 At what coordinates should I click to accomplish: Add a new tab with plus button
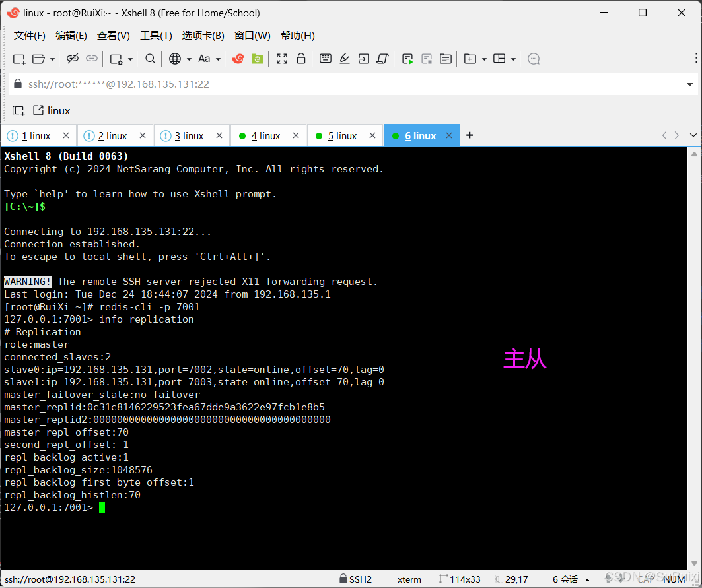[470, 135]
